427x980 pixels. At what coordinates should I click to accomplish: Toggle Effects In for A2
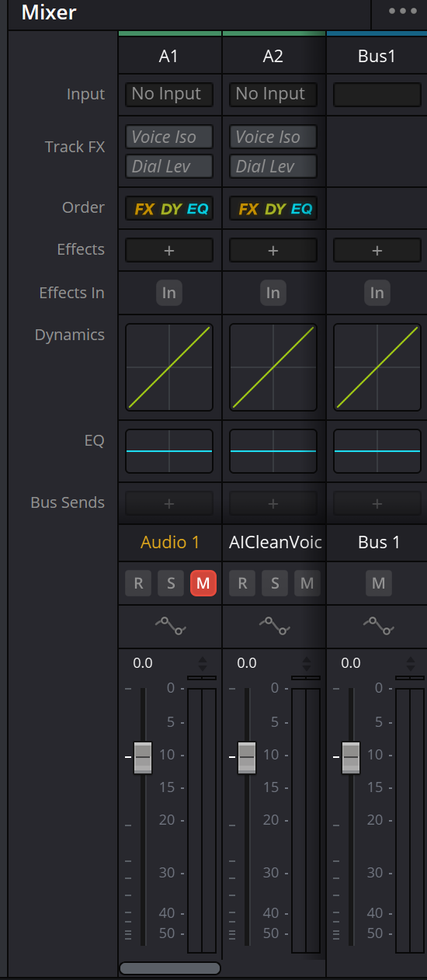pyautogui.click(x=273, y=293)
